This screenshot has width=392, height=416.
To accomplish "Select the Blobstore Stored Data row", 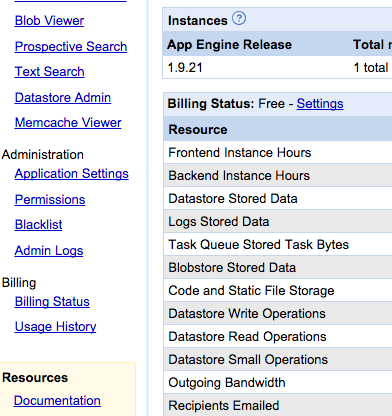I will [x=278, y=268].
